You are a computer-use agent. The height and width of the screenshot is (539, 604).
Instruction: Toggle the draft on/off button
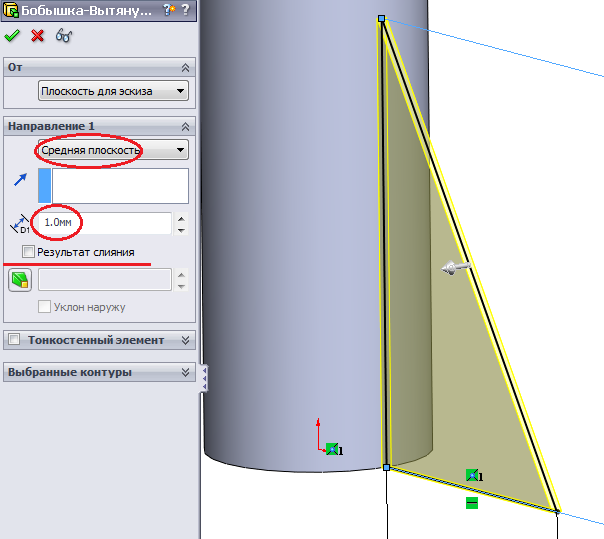point(20,280)
